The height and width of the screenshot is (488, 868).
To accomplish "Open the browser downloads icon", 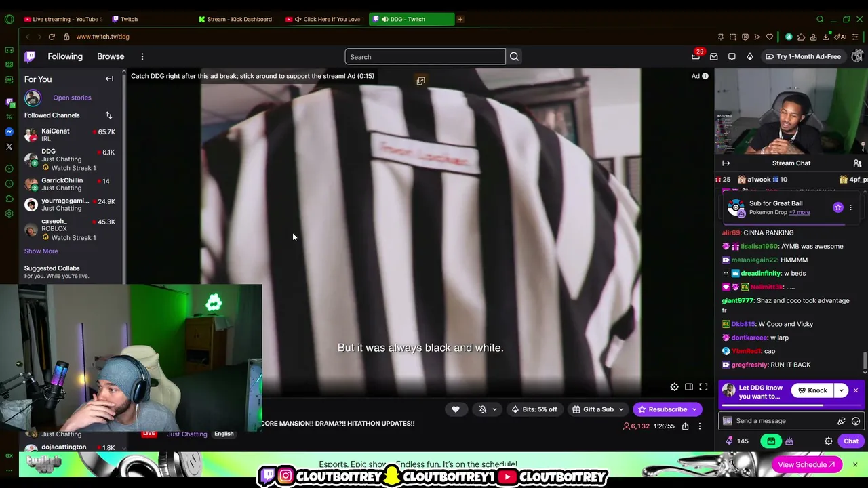I will pos(826,37).
